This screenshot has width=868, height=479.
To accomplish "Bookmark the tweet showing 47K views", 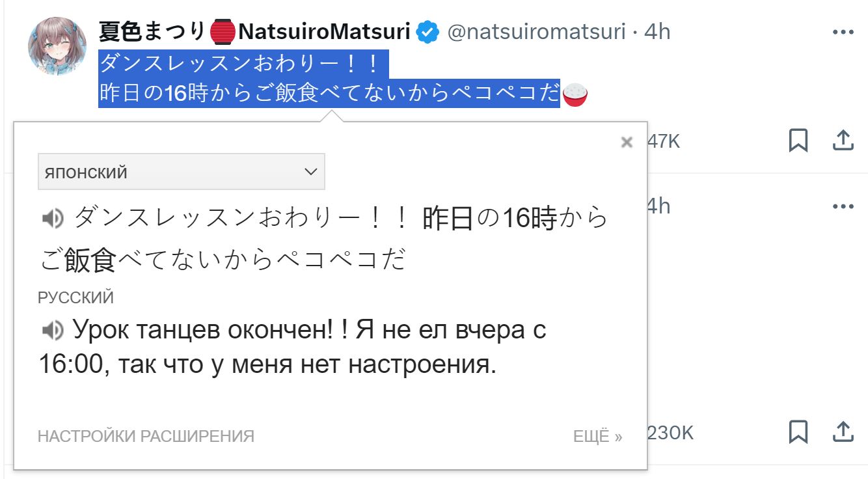I will (x=798, y=140).
